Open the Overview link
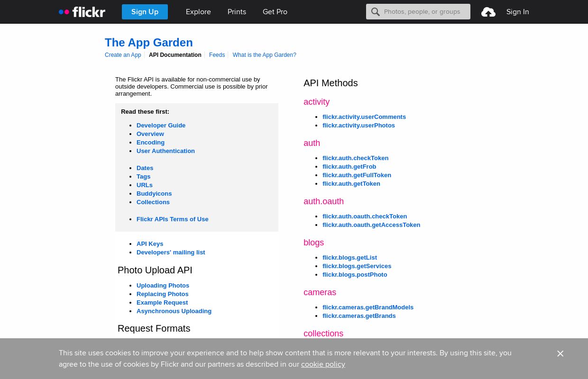 pyautogui.click(x=150, y=134)
